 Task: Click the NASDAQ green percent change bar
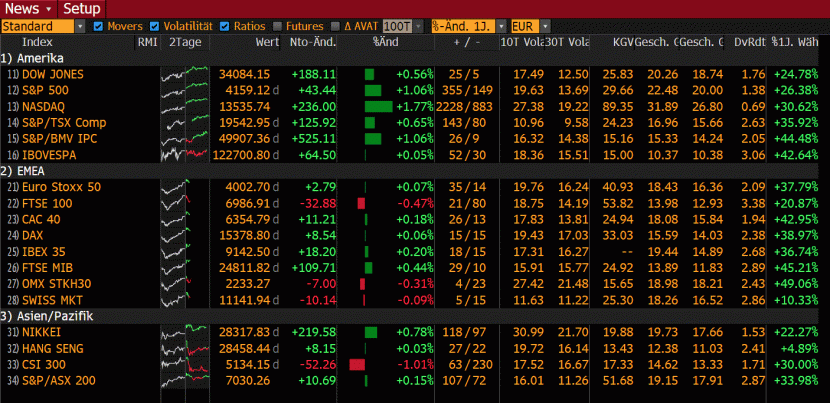[x=378, y=106]
